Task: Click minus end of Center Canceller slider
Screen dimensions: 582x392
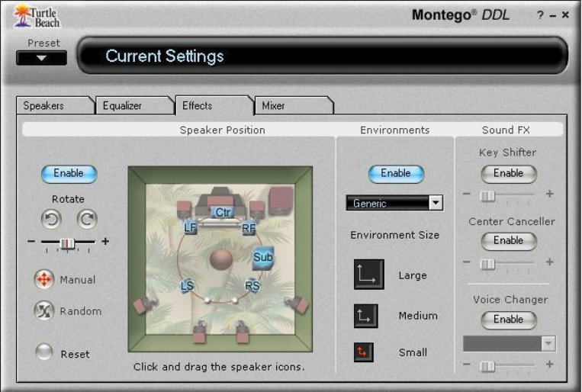Action: [467, 262]
